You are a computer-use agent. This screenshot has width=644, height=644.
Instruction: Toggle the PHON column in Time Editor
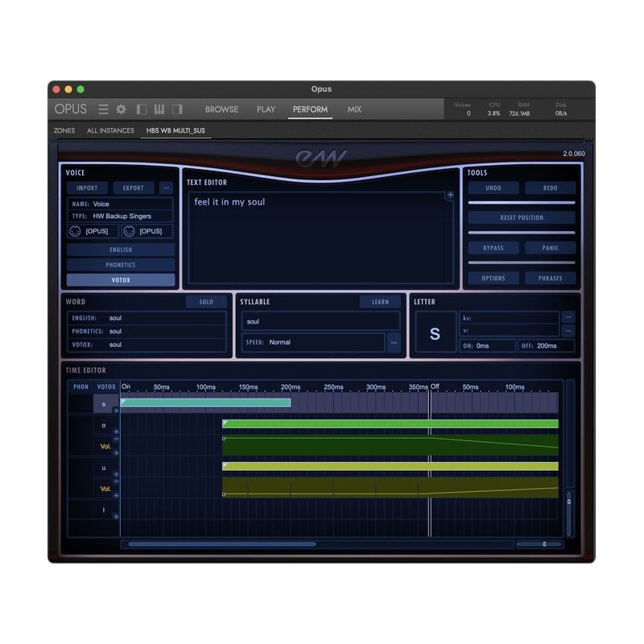(80, 387)
